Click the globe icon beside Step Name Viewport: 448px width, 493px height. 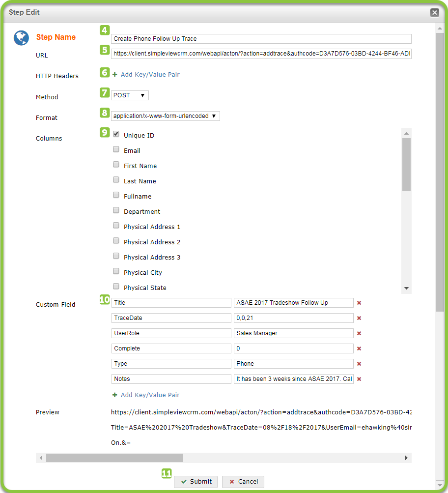(21, 38)
